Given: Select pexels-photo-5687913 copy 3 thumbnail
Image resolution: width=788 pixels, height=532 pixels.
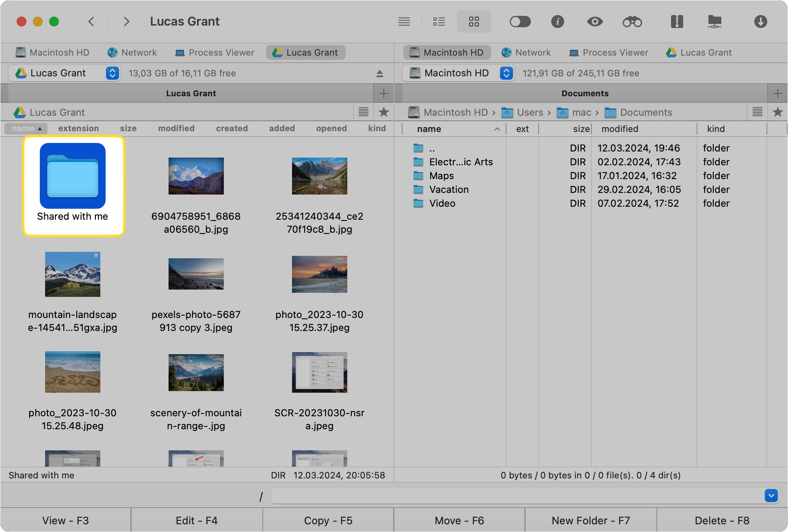Looking at the screenshot, I should (x=196, y=274).
